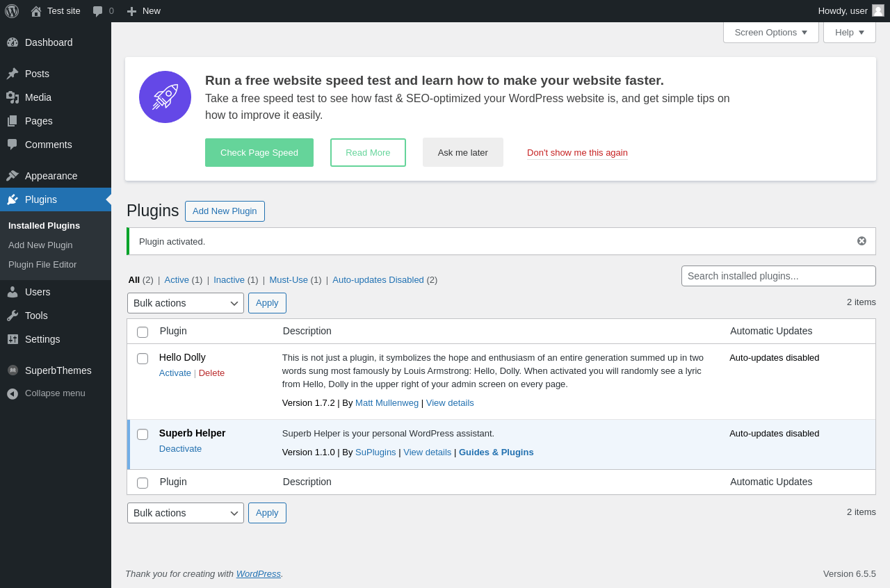This screenshot has width=890, height=588.
Task: Click the Plugins plug icon in sidebar
Action: 13,199
